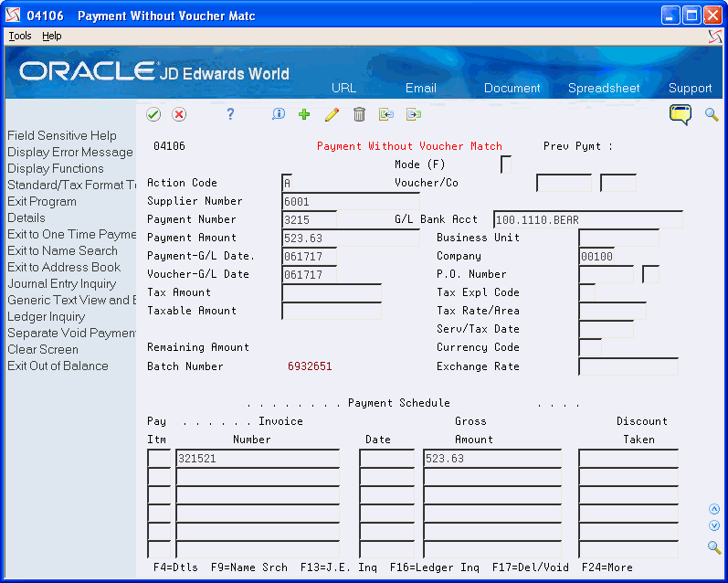This screenshot has height=583, width=728.
Task: Select Journal Entry Inquiry link
Action: pos(62,283)
